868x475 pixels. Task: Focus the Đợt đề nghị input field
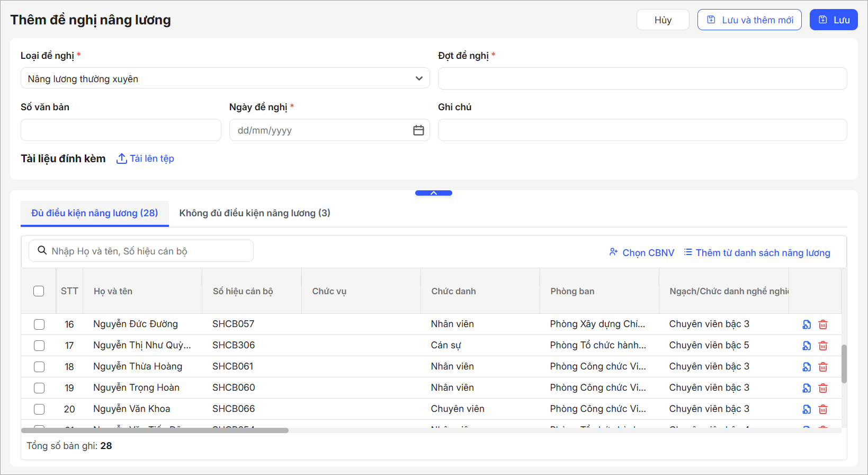642,78
